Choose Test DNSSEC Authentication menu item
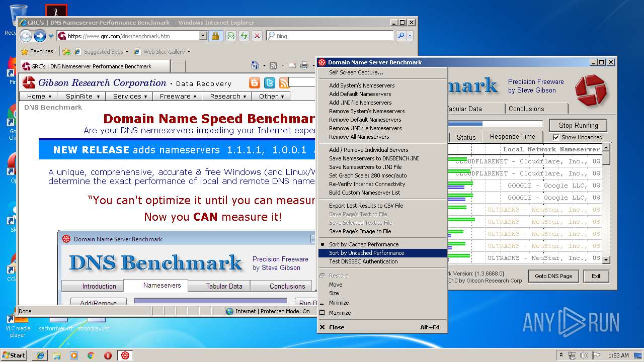Screen dimensions: 644x362 click(382, 261)
